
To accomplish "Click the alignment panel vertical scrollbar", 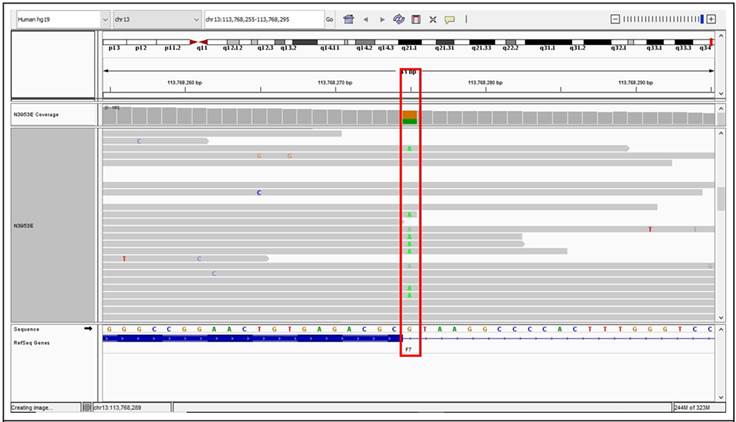I will click(x=721, y=197).
